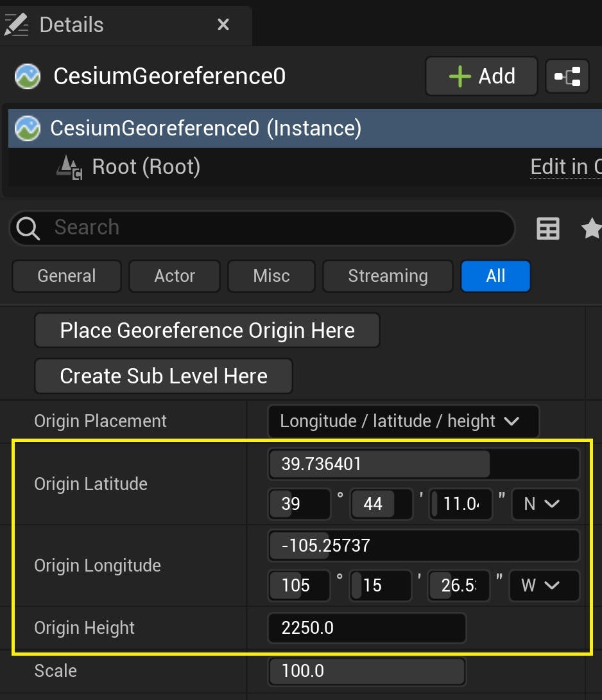Focus the Details Search field

262,228
